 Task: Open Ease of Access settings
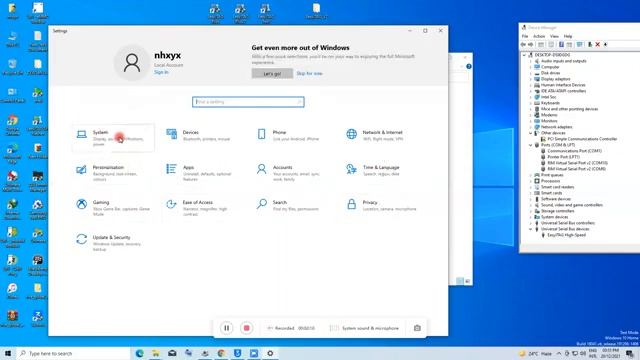[203, 208]
